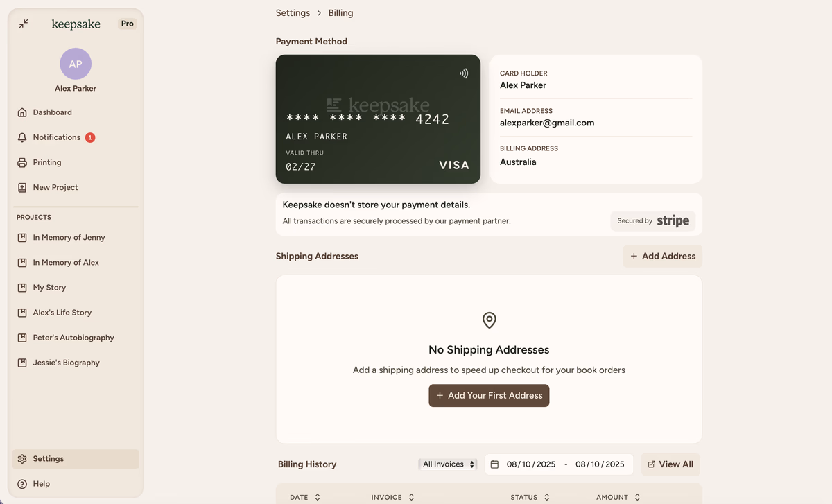832x504 pixels.
Task: Sort billing history by Date column
Action: (305, 497)
